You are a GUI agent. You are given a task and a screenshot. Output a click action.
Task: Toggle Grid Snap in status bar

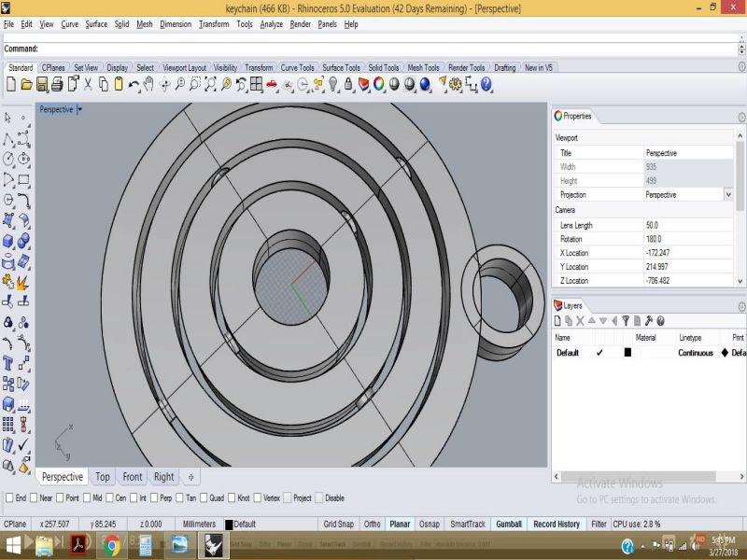(337, 525)
